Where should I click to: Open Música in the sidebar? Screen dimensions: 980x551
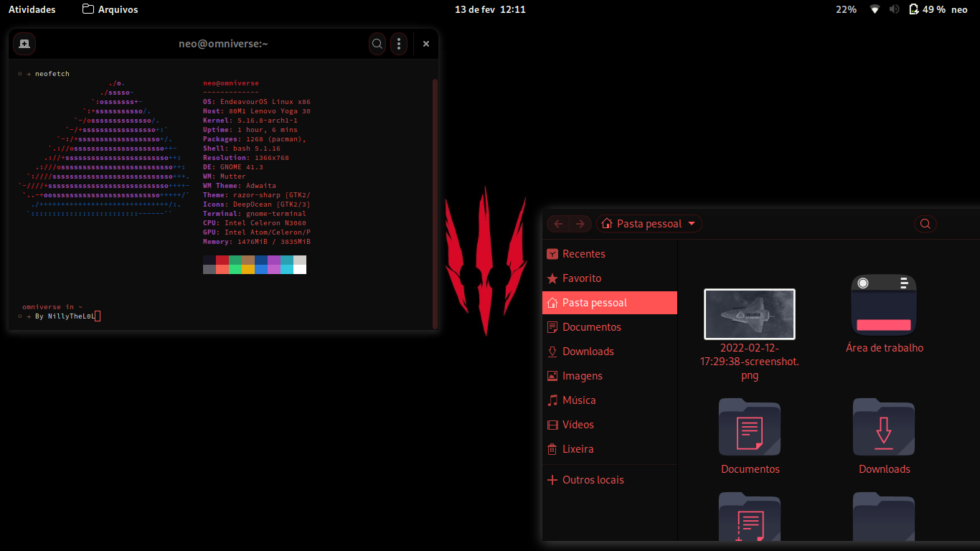click(610, 400)
